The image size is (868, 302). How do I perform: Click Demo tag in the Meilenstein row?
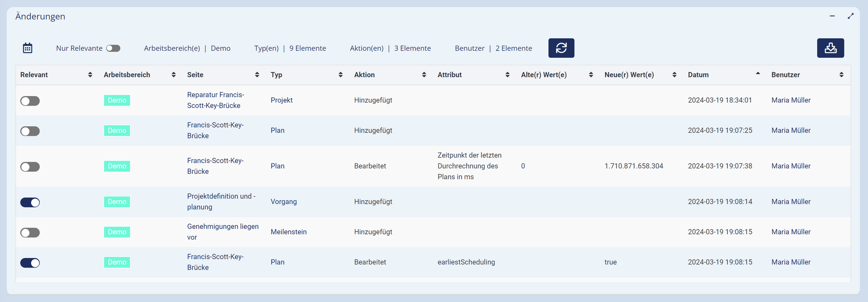[117, 232]
